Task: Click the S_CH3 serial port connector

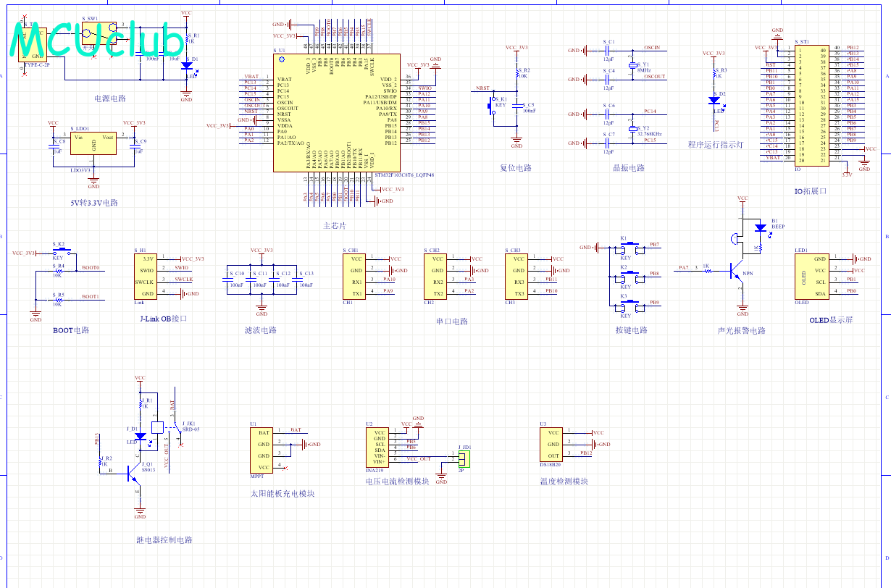Action: tap(519, 275)
